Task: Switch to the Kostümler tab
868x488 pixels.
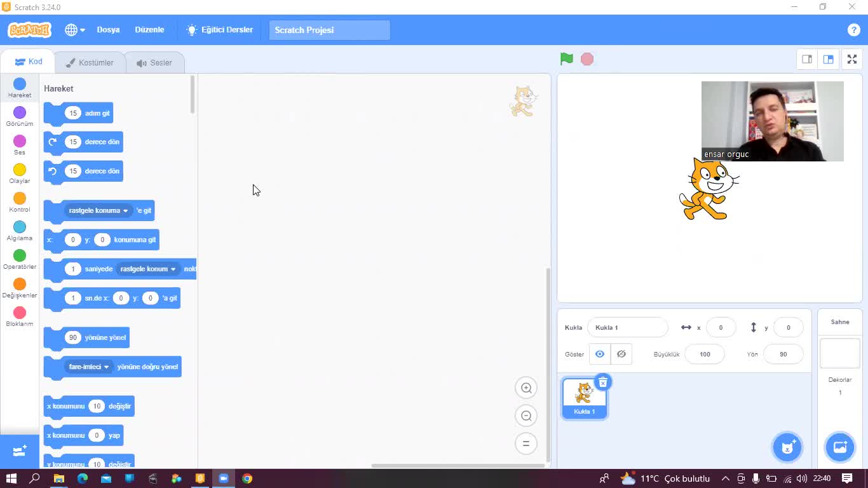Action: pos(90,62)
